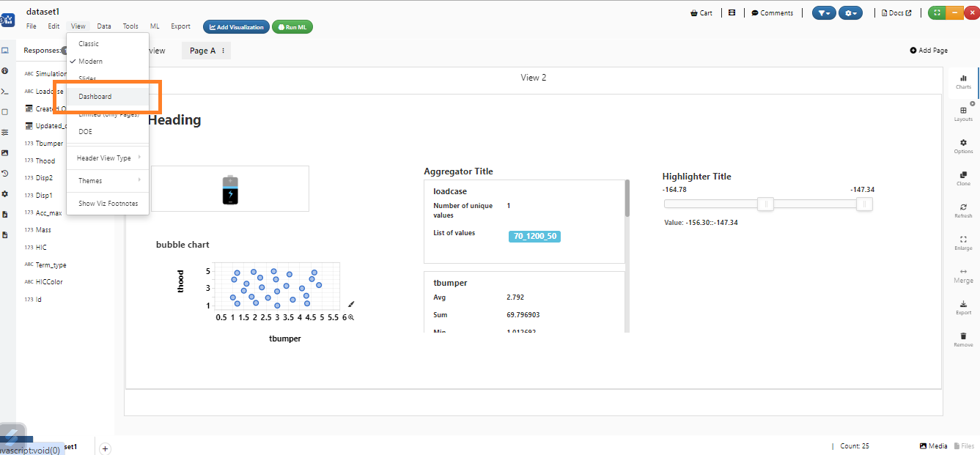Click the Run ML button
This screenshot has height=455, width=980.
click(x=292, y=27)
